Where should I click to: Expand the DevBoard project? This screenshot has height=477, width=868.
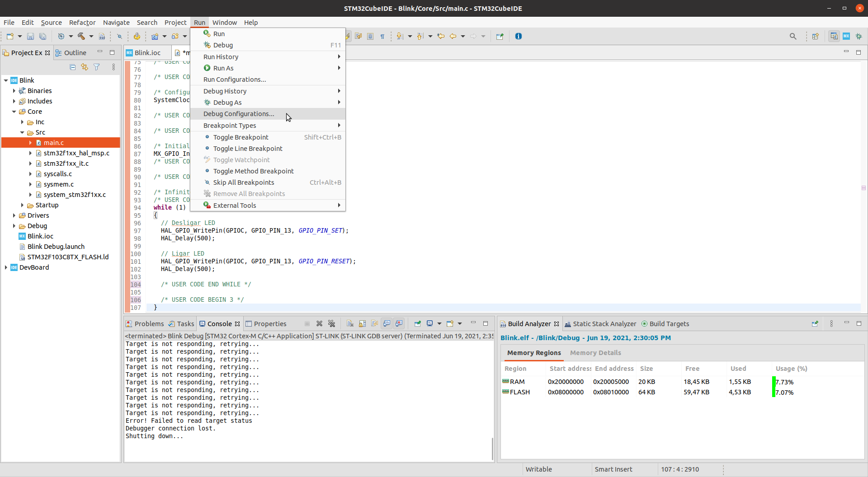(6, 267)
